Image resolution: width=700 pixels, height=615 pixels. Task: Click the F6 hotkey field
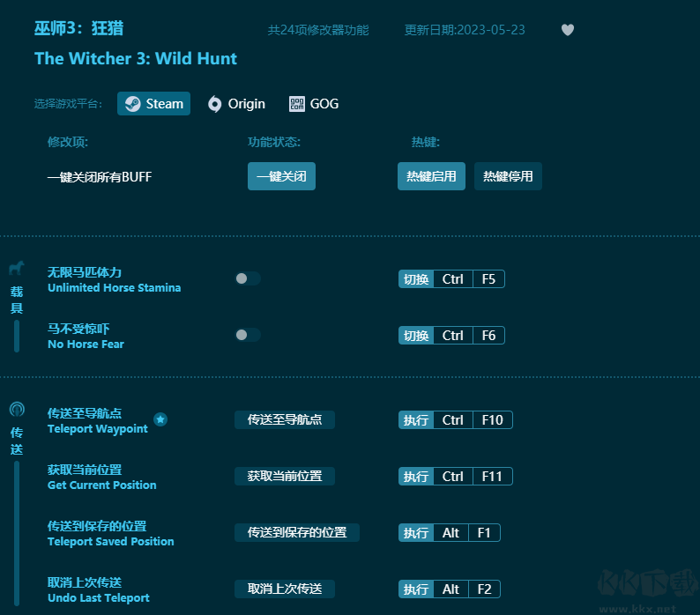[488, 335]
